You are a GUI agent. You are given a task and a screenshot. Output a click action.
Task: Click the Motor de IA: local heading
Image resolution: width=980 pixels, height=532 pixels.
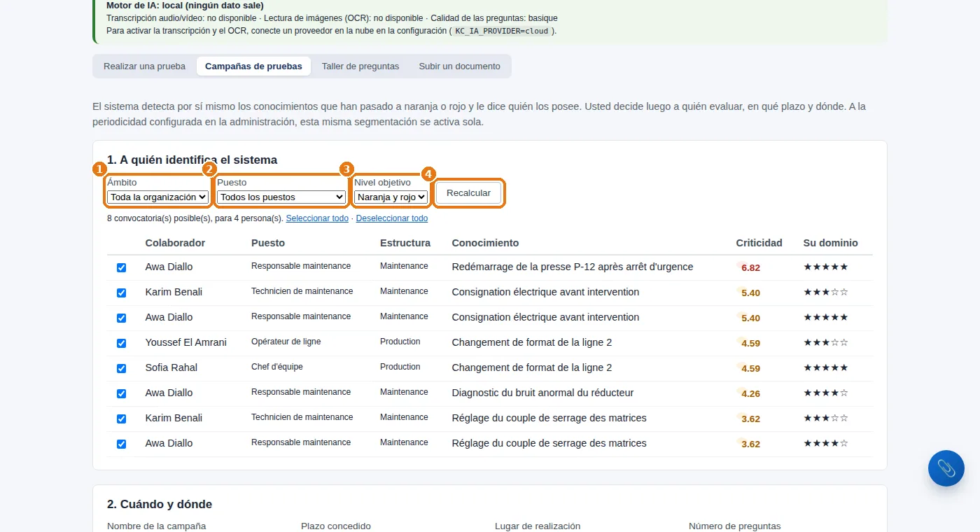click(185, 6)
